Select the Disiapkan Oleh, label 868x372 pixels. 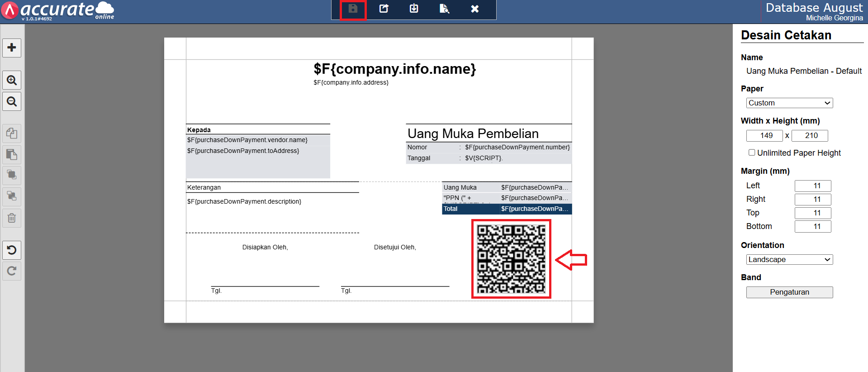[x=265, y=248]
